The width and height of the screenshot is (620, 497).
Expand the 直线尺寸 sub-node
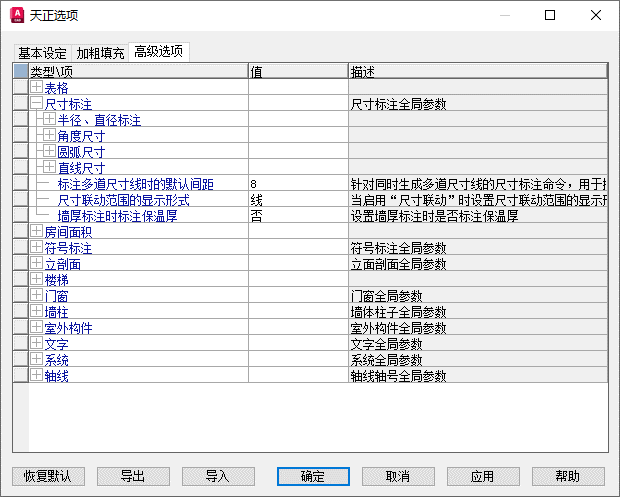click(x=49, y=168)
